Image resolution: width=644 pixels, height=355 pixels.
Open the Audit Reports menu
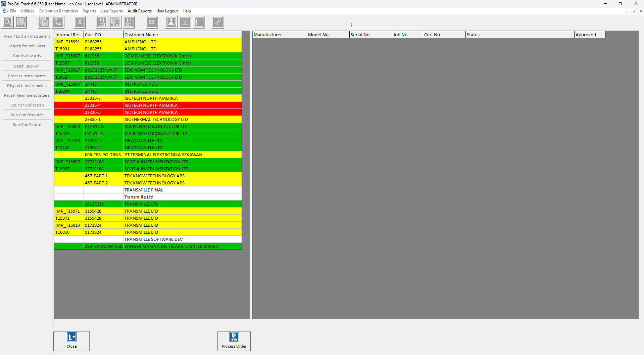pos(140,11)
